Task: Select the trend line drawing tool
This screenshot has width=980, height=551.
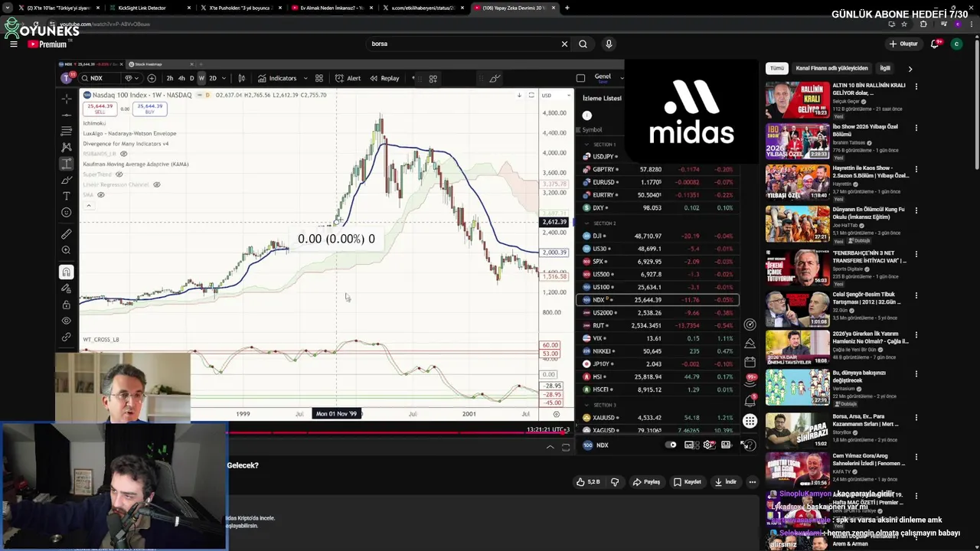Action: point(67,115)
